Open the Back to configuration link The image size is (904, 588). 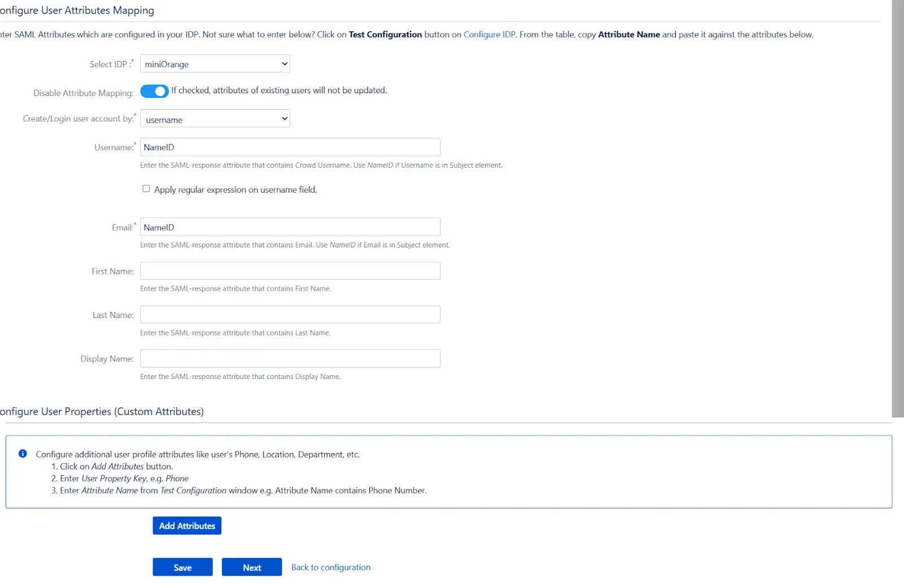331,567
